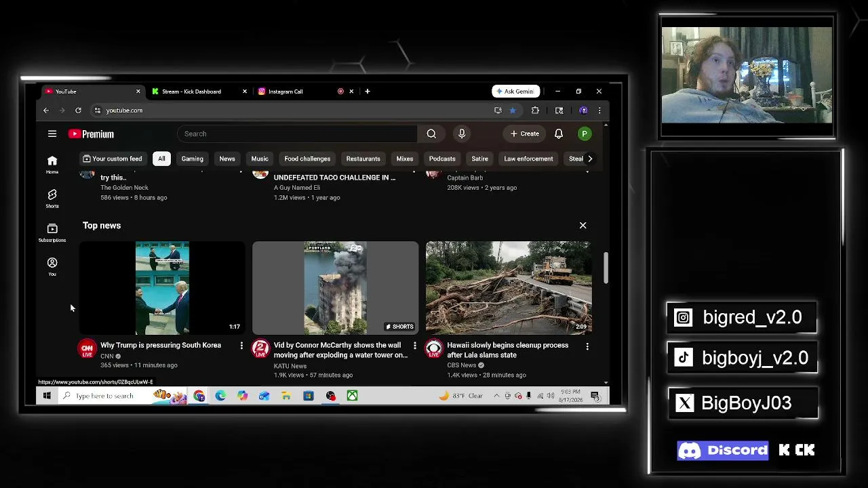868x488 pixels.
Task: Filter feed by the Gaming chip
Action: coord(193,159)
